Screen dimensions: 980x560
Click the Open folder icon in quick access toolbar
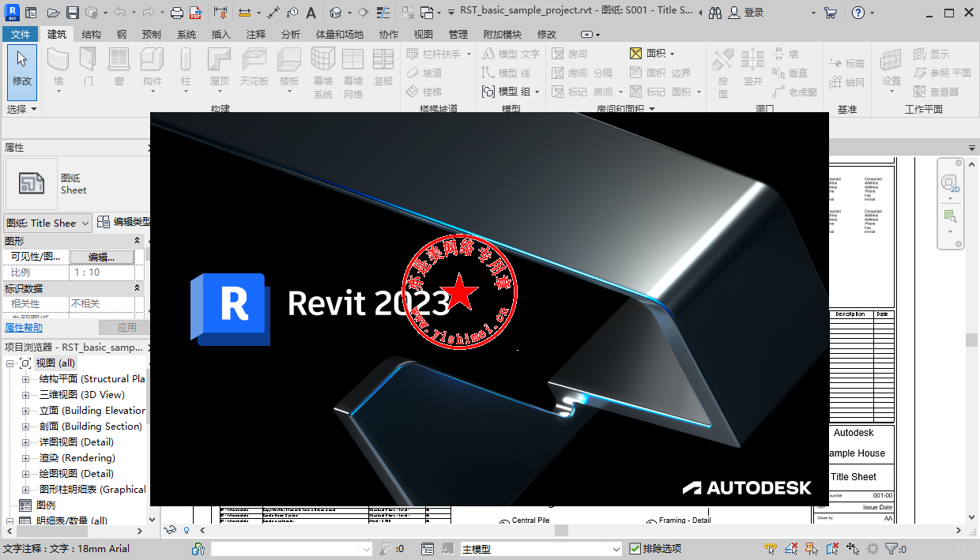coord(53,13)
